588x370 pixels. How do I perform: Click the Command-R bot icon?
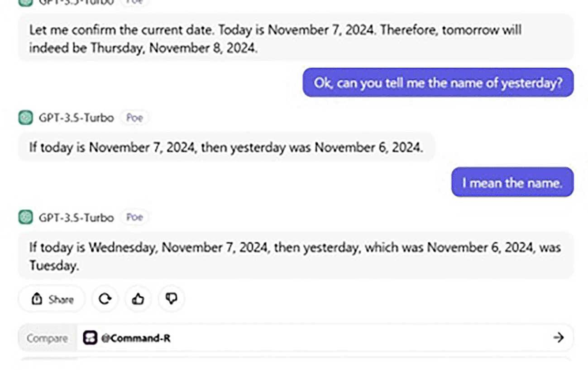point(90,338)
